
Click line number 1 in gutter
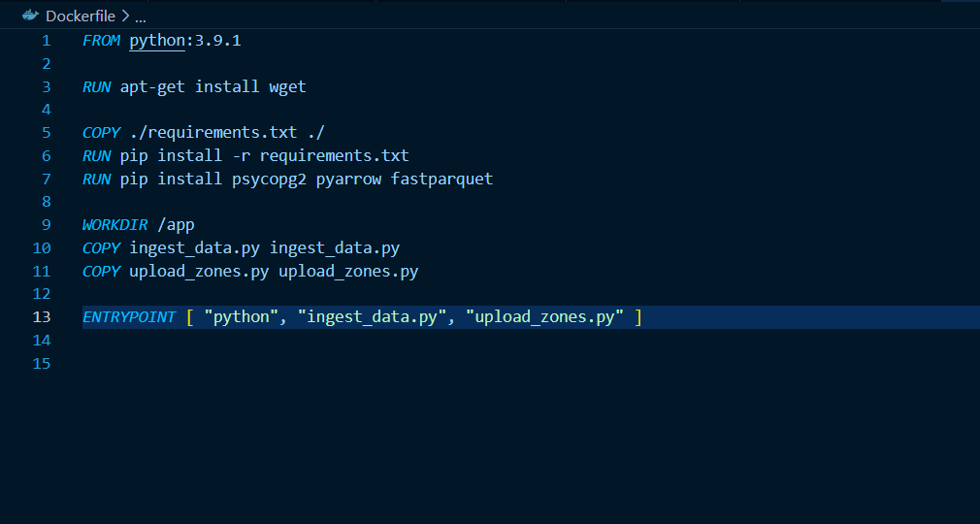pyautogui.click(x=46, y=41)
